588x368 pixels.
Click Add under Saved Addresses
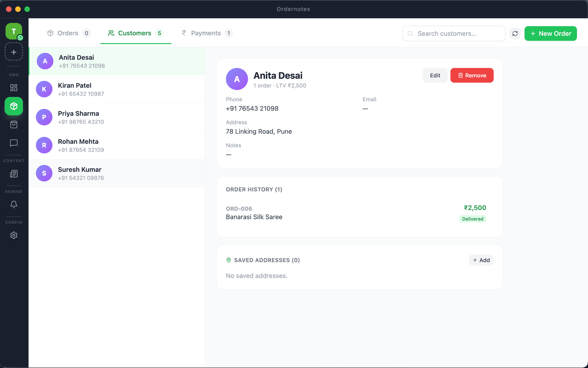click(x=481, y=260)
